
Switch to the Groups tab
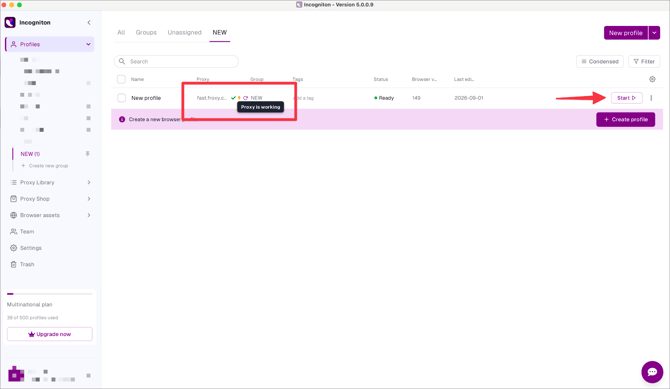146,32
